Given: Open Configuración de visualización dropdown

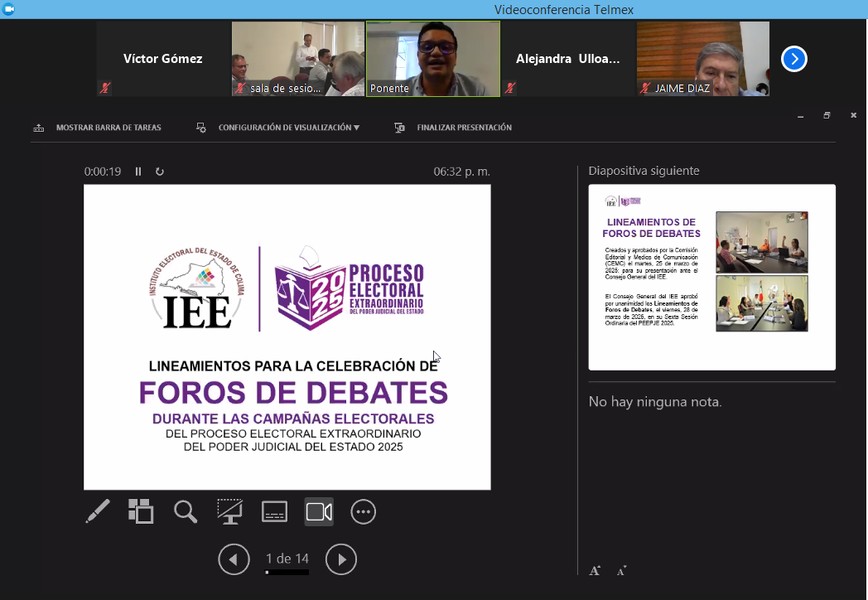Looking at the screenshot, I should click(289, 128).
